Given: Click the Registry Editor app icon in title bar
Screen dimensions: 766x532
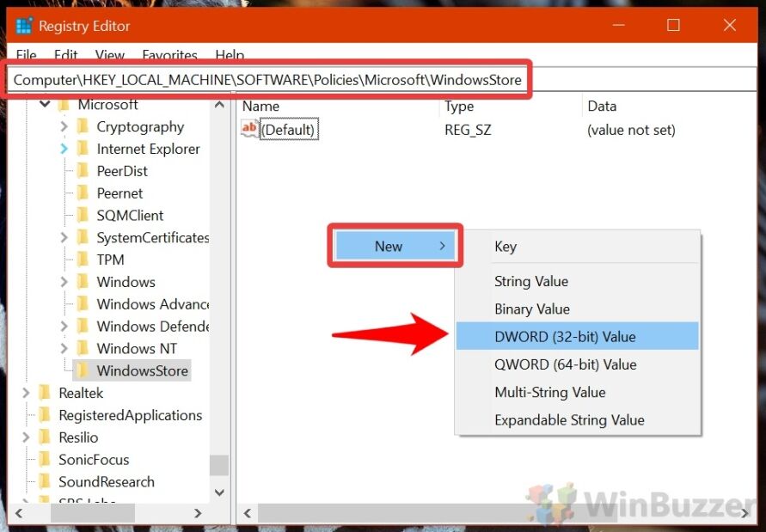Looking at the screenshot, I should [23, 26].
